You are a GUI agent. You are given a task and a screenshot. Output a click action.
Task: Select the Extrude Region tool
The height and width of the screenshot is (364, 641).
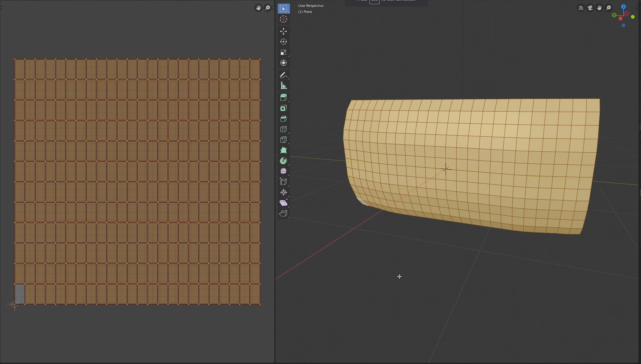[284, 97]
